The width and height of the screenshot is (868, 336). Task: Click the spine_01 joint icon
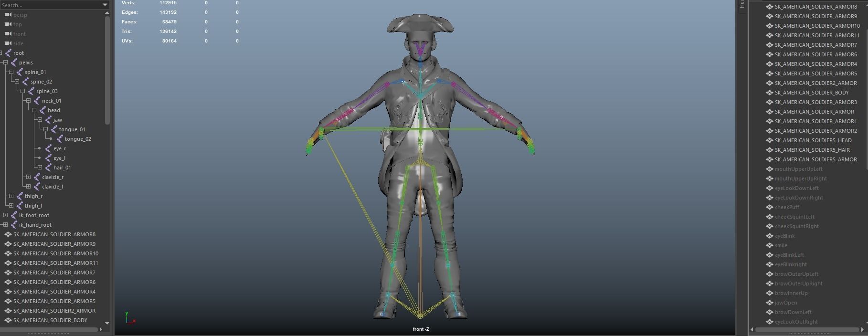(x=20, y=72)
